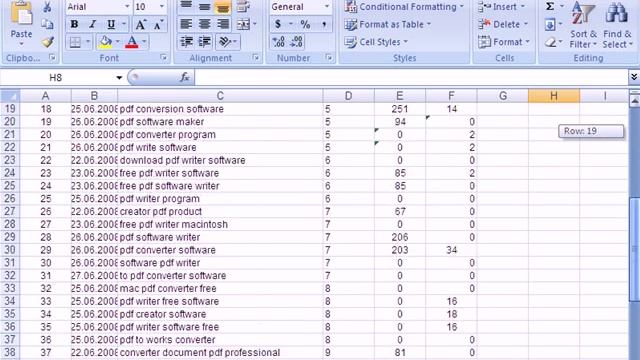Open the Font group dialog launcher
The height and width of the screenshot is (360, 640).
(163, 58)
